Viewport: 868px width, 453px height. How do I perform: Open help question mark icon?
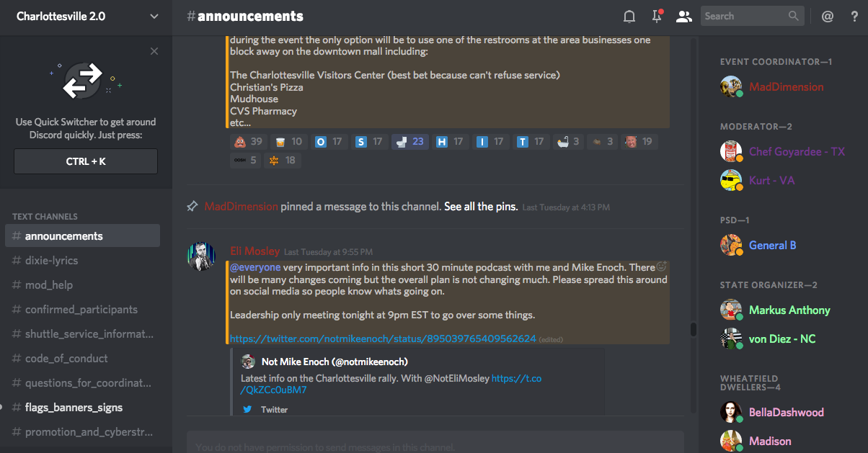(854, 16)
